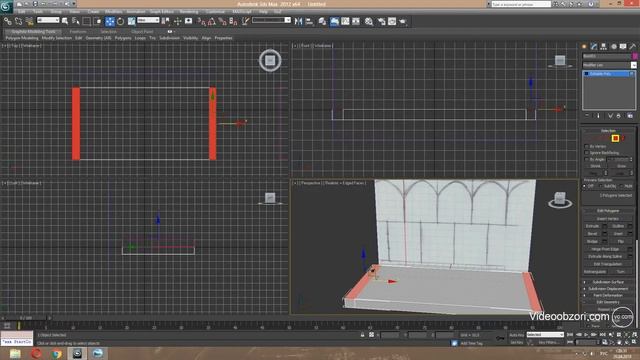The height and width of the screenshot is (360, 640).
Task: Toggle the selection lock icon in status bar
Action: point(362,335)
